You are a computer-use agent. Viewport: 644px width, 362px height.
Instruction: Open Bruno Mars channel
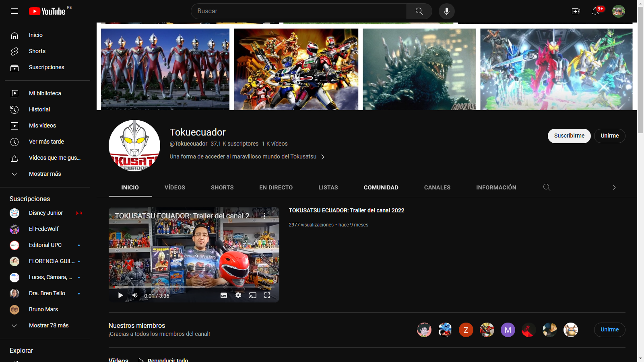[x=45, y=309]
